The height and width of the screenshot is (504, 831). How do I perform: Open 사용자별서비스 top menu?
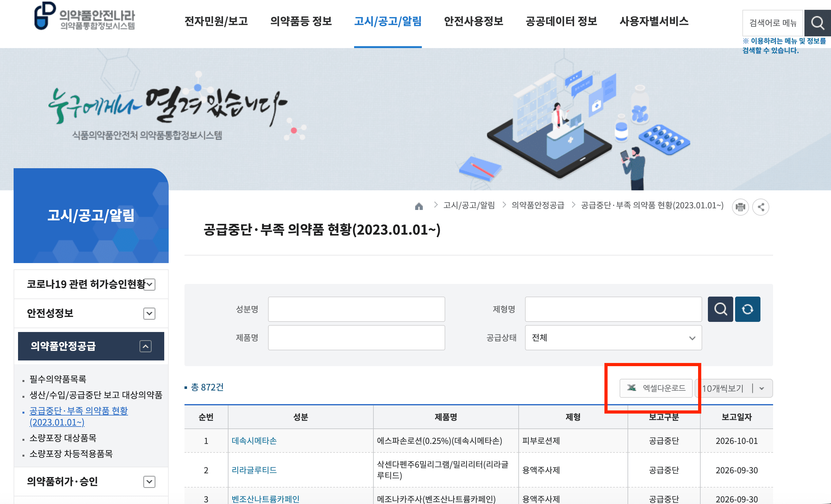654,21
